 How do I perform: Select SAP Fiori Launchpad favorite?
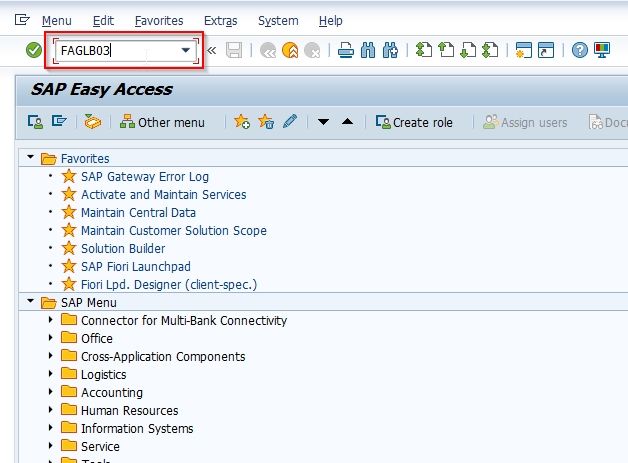pyautogui.click(x=136, y=267)
